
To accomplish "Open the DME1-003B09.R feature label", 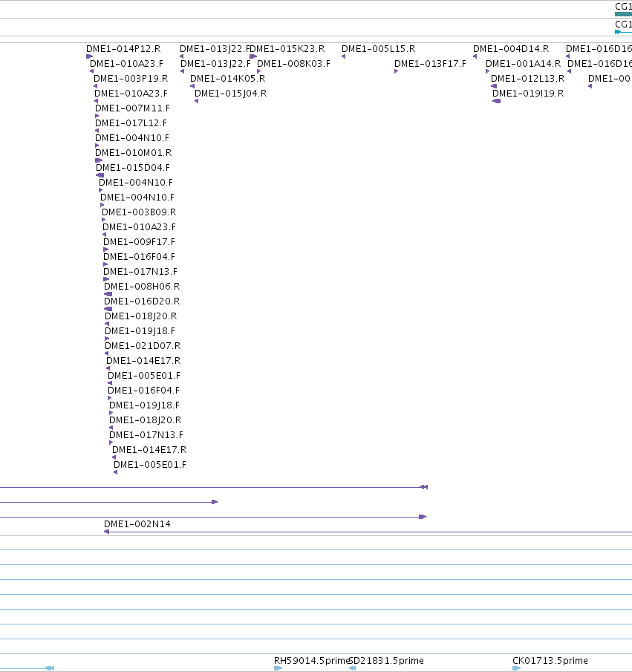I will (139, 212).
